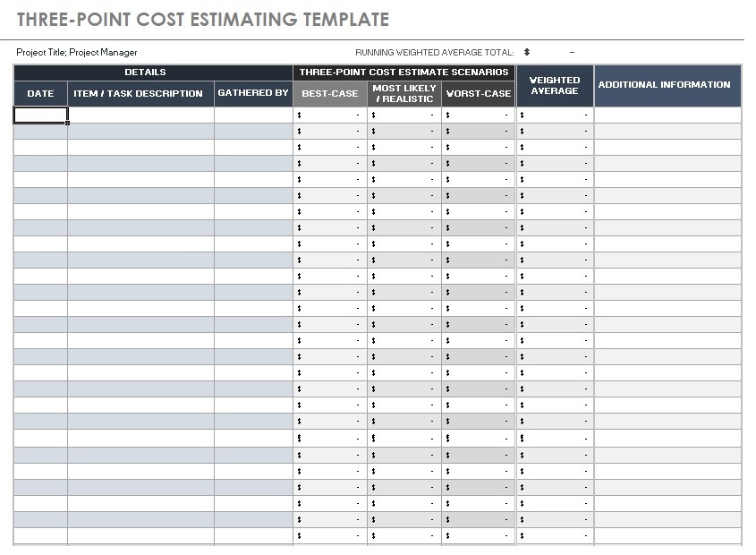Click the WORST-CASE column header

(478, 93)
